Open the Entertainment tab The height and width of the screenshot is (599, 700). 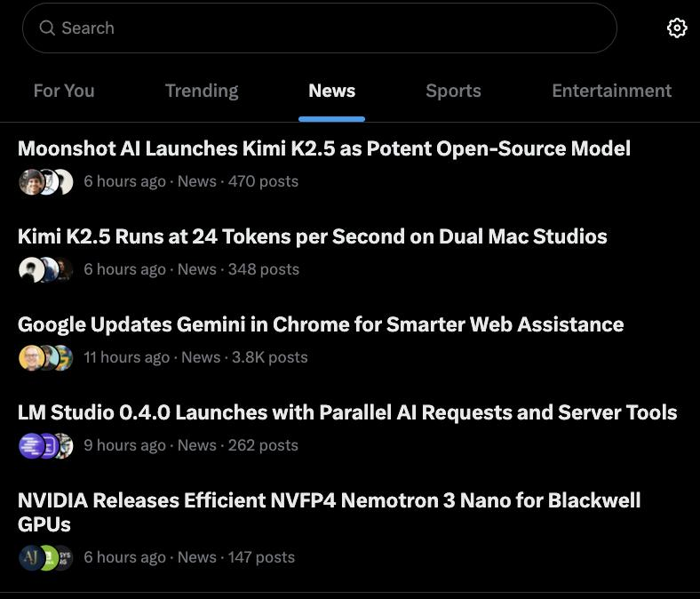pyautogui.click(x=611, y=91)
